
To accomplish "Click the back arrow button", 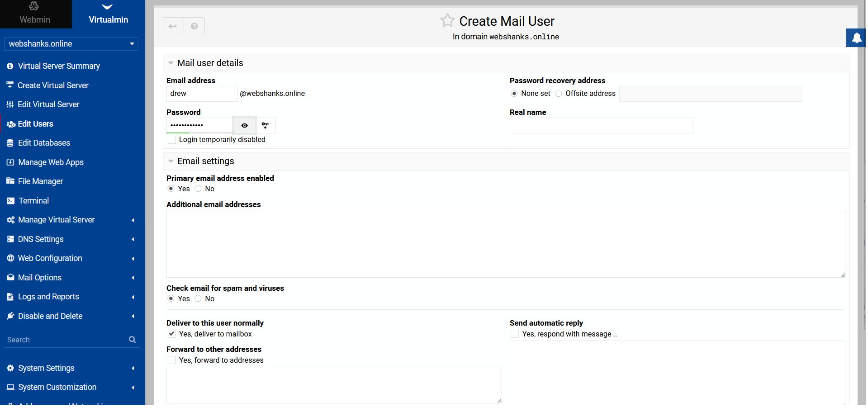I will [x=173, y=26].
